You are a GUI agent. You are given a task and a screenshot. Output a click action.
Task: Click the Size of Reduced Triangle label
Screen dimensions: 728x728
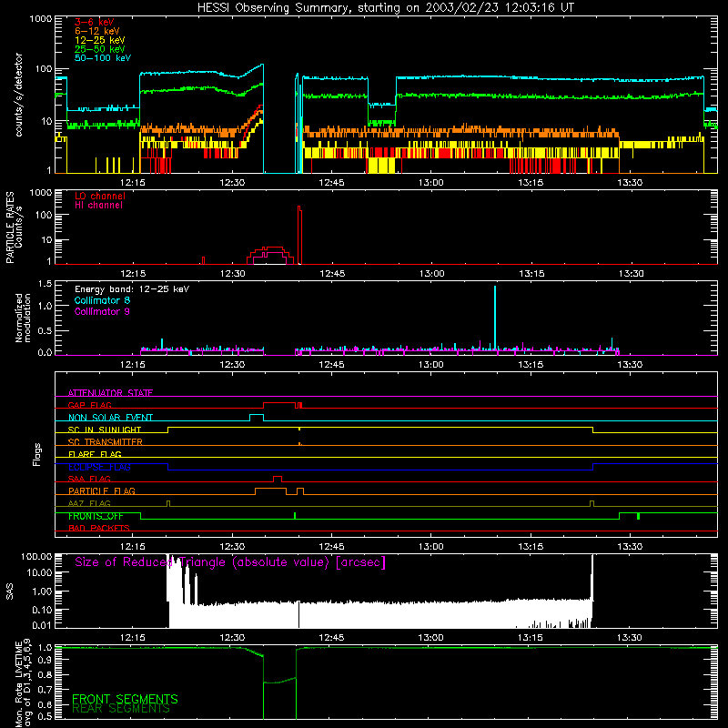(x=230, y=562)
